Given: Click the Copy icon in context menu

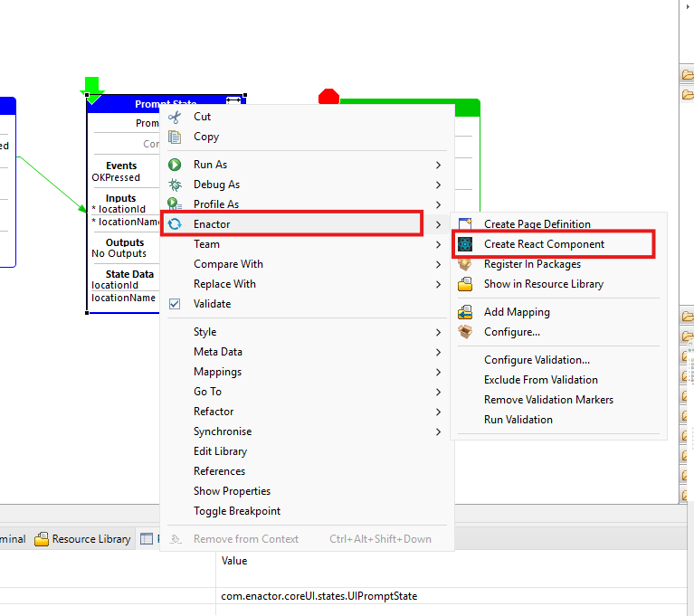Looking at the screenshot, I should [176, 137].
